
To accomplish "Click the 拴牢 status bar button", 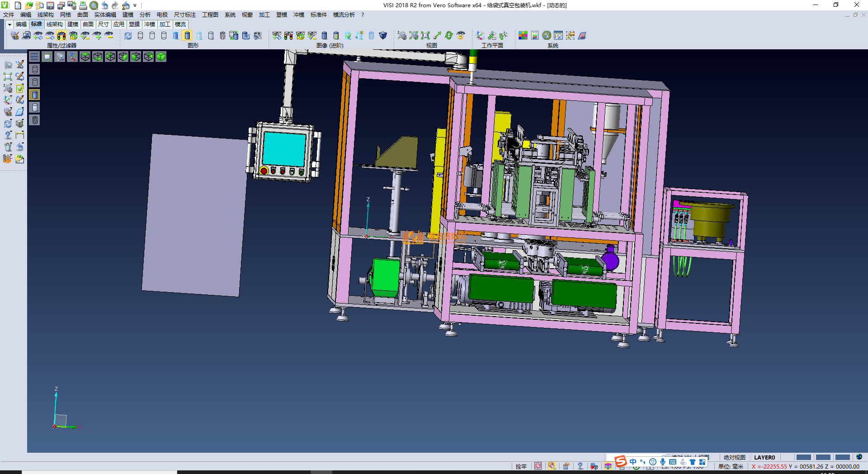I will (521, 466).
